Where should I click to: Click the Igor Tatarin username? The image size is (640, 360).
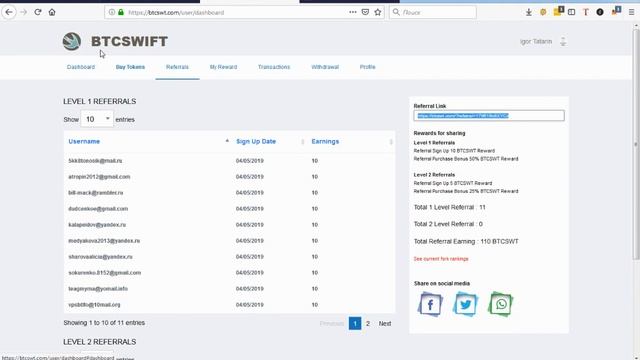(x=536, y=41)
